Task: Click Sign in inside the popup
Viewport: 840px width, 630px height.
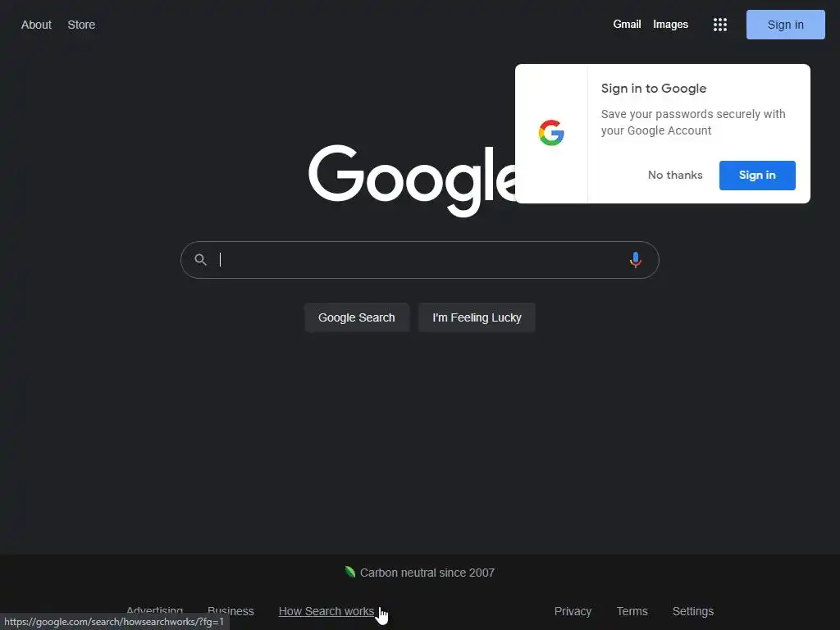Action: (757, 176)
